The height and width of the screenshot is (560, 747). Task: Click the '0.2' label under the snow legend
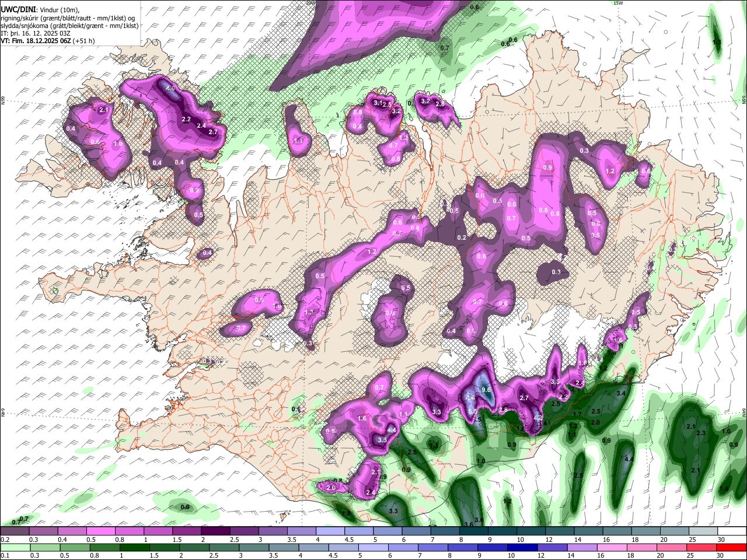[x=5, y=540]
